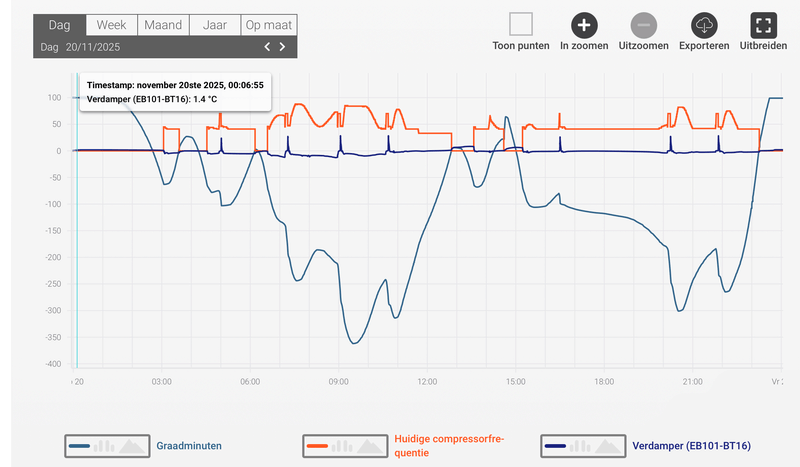800x467 pixels.
Task: Click the Uitbreiden fullscreen icon
Action: coord(763,25)
